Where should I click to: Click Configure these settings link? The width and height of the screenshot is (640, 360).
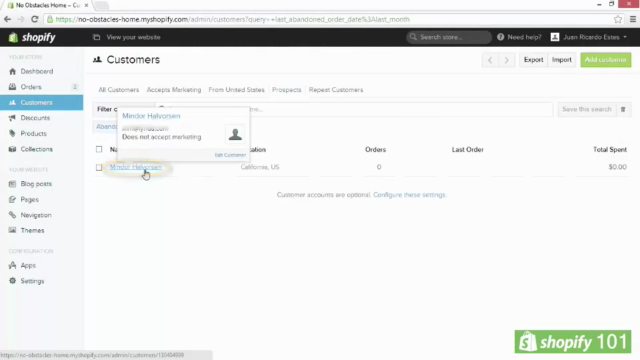coord(409,195)
